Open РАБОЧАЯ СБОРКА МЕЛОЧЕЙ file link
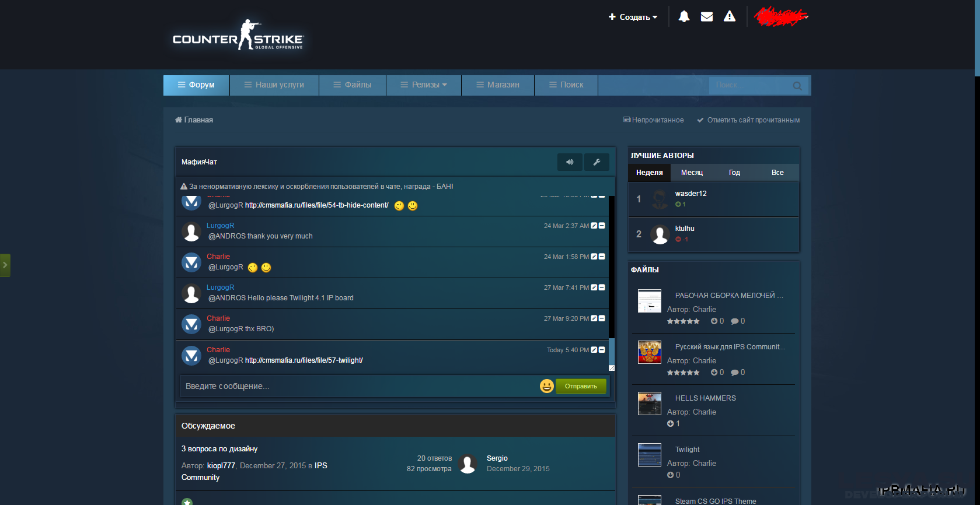 729,296
